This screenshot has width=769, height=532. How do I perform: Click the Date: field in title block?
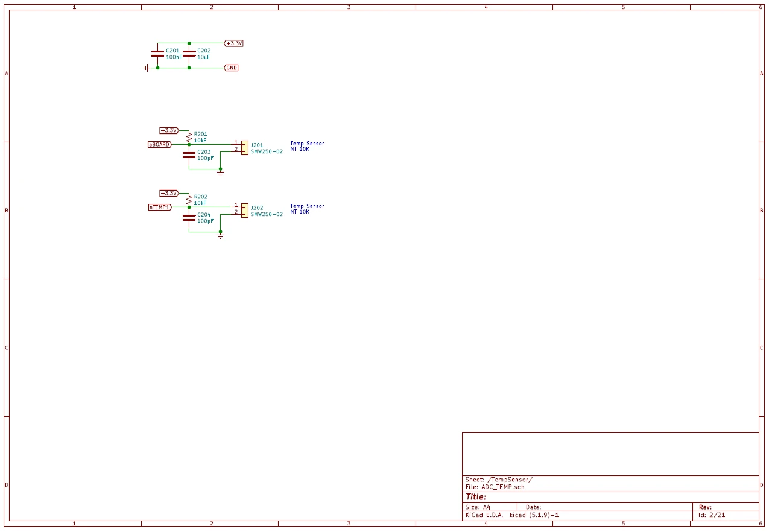533,507
